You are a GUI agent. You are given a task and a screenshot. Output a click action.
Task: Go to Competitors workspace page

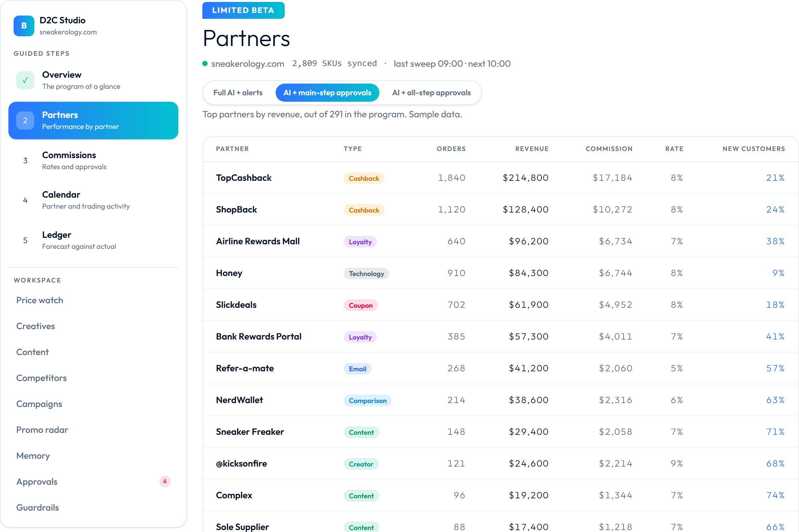pyautogui.click(x=93, y=378)
